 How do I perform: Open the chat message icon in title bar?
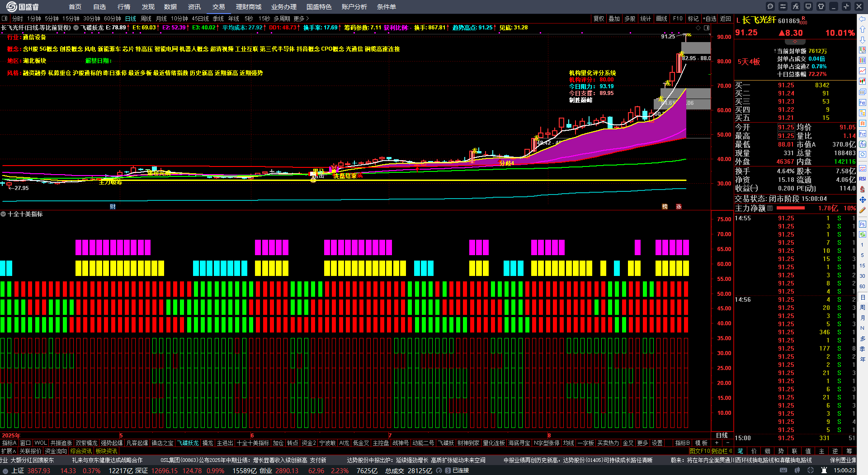[770, 6]
